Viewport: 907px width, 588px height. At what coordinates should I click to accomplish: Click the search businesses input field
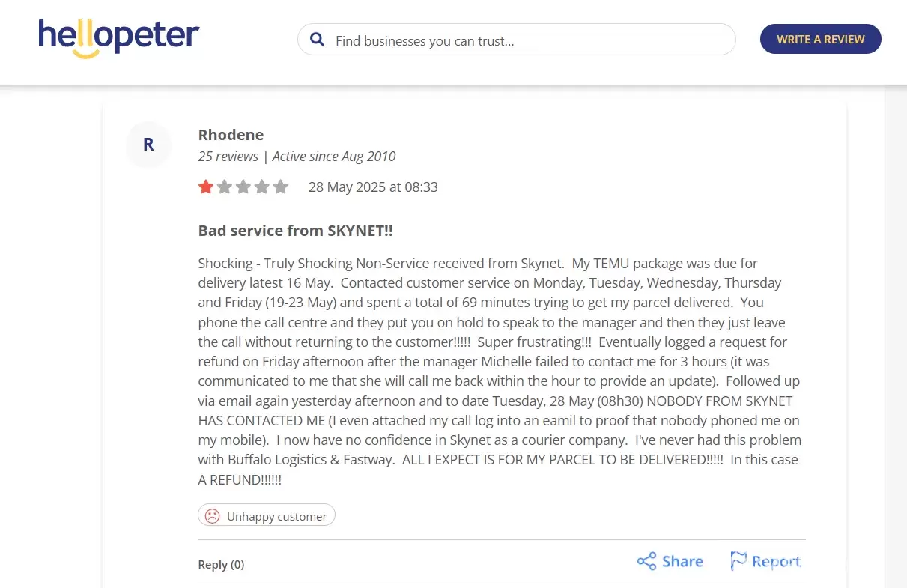coord(517,40)
